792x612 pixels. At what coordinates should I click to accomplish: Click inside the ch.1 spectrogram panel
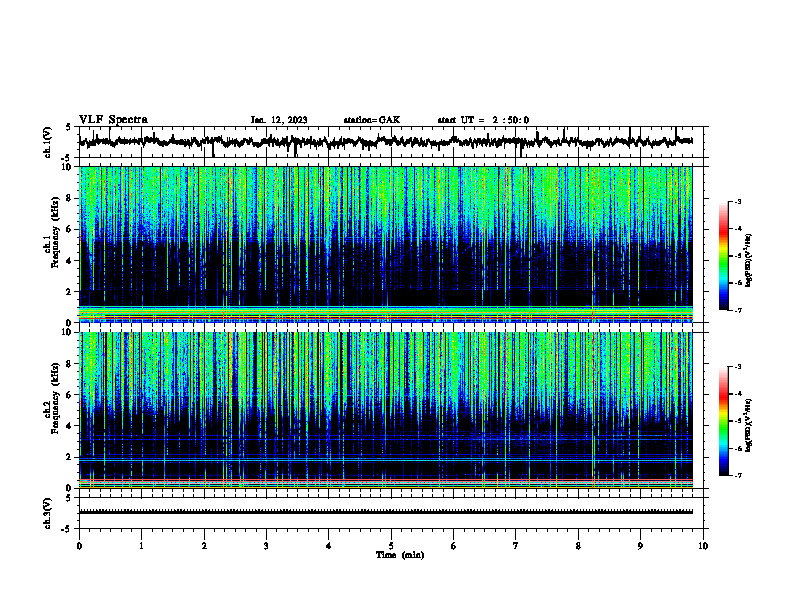(x=385, y=244)
